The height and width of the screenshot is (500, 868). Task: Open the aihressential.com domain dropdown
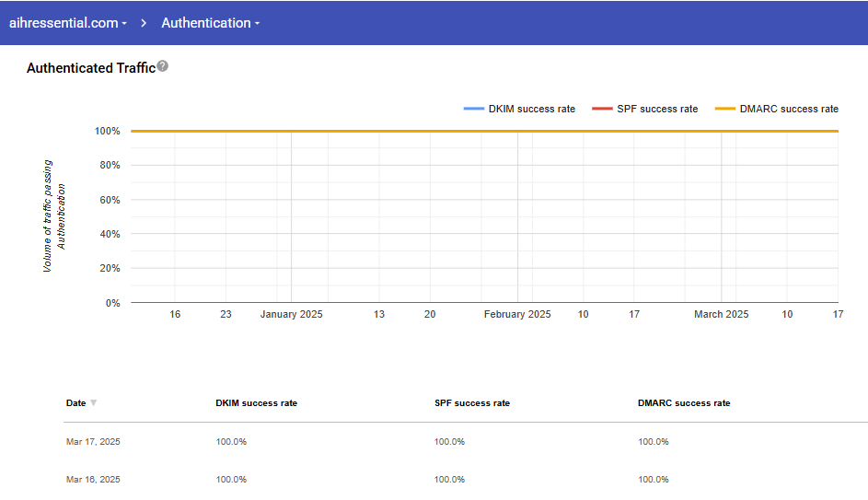pos(68,23)
